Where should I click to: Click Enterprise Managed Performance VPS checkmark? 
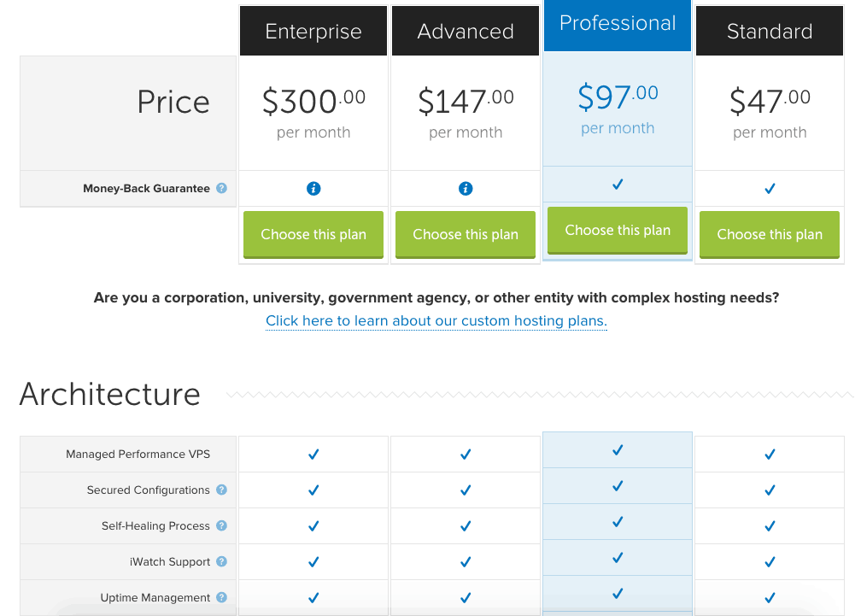[313, 455]
